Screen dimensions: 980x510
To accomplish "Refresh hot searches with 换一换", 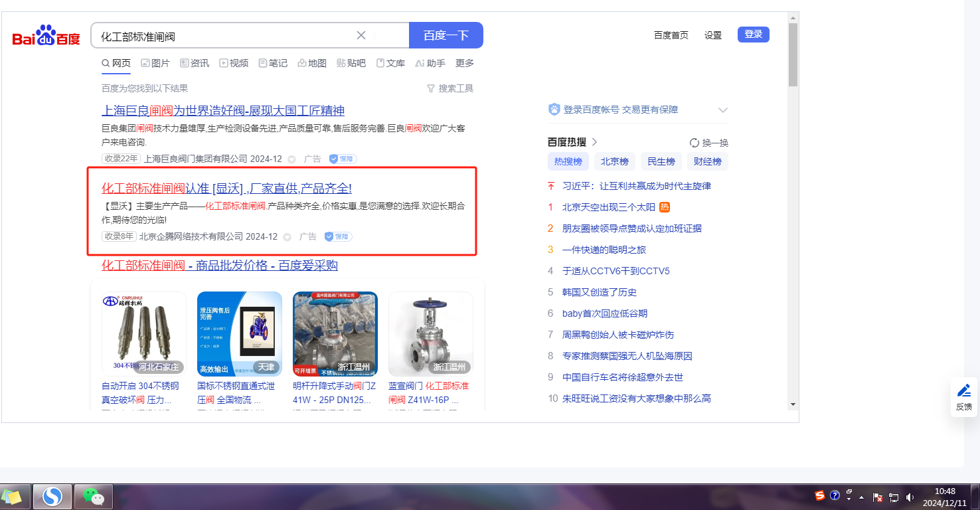I will pos(709,143).
